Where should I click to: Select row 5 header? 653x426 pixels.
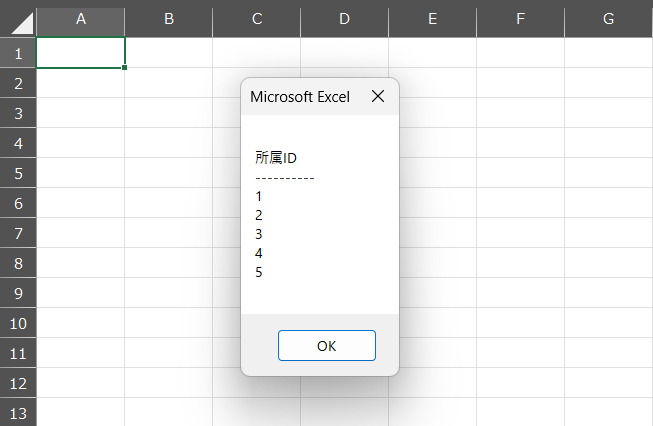[x=18, y=173]
